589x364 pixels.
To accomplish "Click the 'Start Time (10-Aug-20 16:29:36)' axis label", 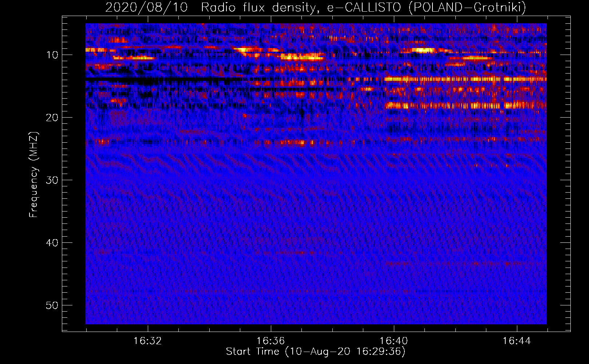I will (x=316, y=352).
